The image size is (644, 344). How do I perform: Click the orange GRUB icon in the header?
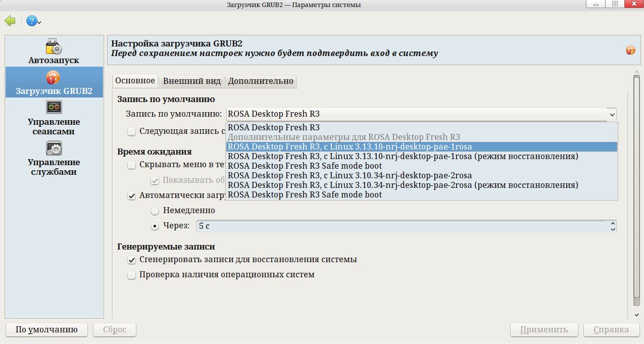(x=630, y=50)
